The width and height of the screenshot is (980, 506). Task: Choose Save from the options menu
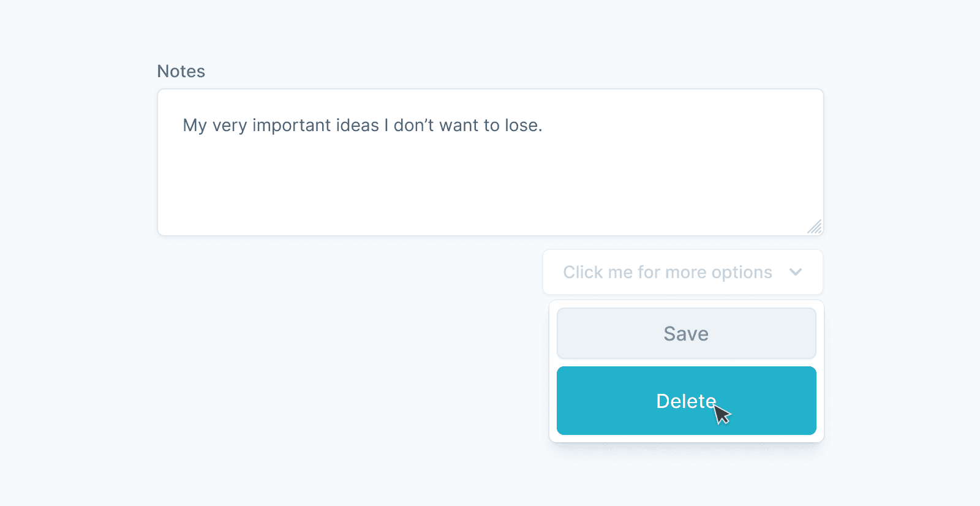pyautogui.click(x=685, y=333)
